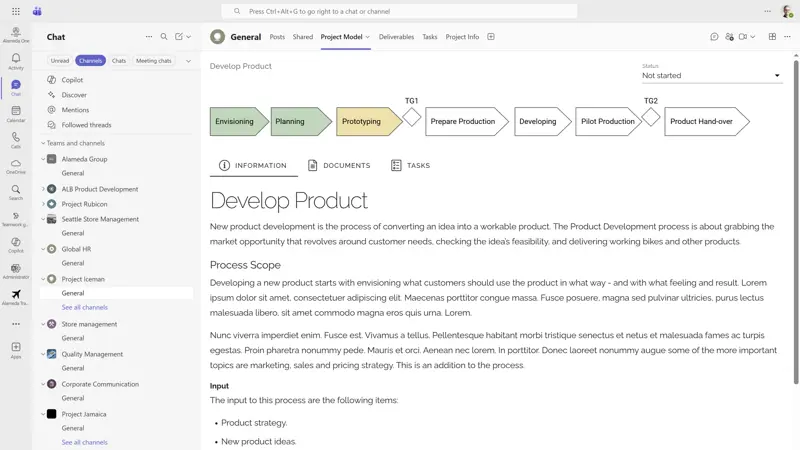Start a video meeting with camera icon
Image resolution: width=800 pixels, height=450 pixels.
[743, 37]
